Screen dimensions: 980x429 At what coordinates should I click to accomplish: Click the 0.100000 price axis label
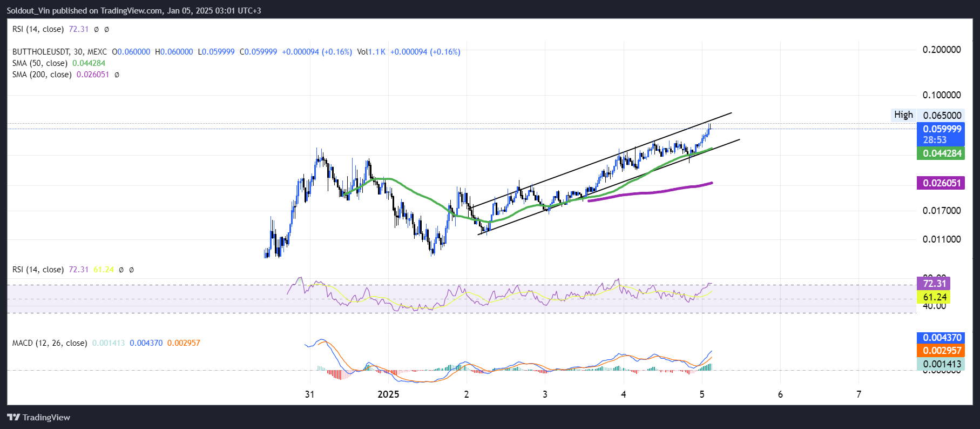pyautogui.click(x=942, y=95)
